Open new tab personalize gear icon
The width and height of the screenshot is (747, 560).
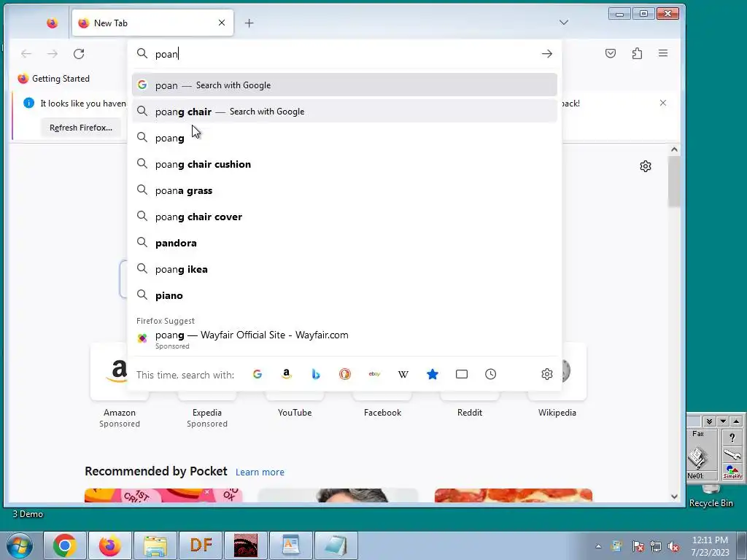[x=646, y=166]
